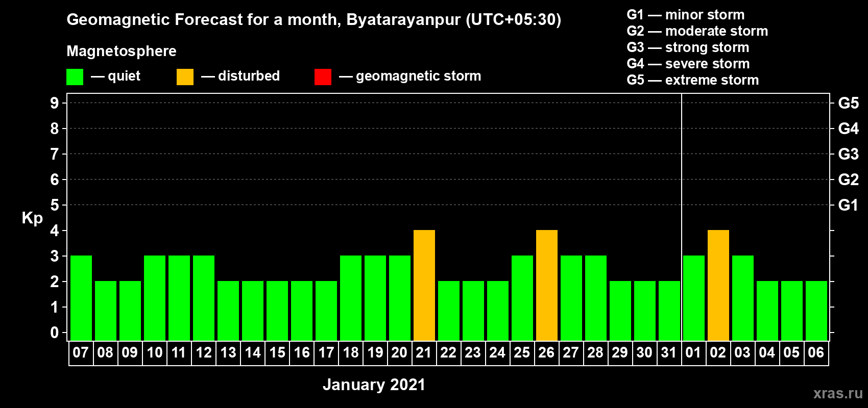Select the orange bar for February 02
The height and width of the screenshot is (408, 868).
click(x=718, y=285)
